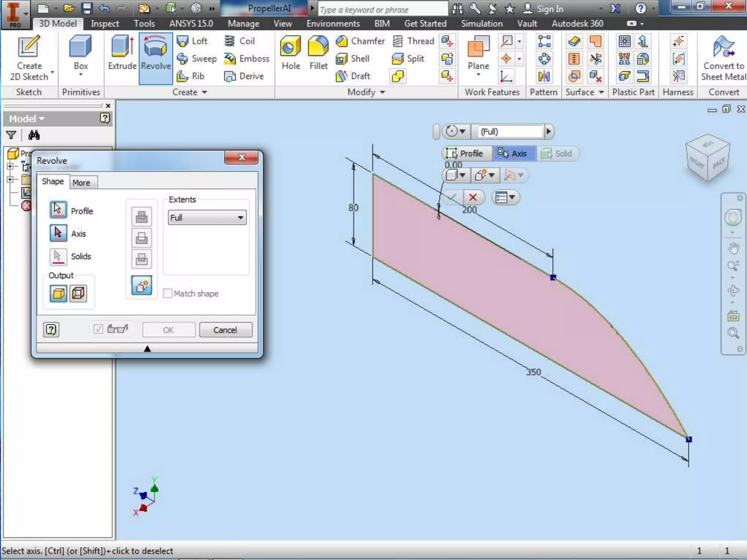Open the Inspect ribbon tab

tap(105, 24)
